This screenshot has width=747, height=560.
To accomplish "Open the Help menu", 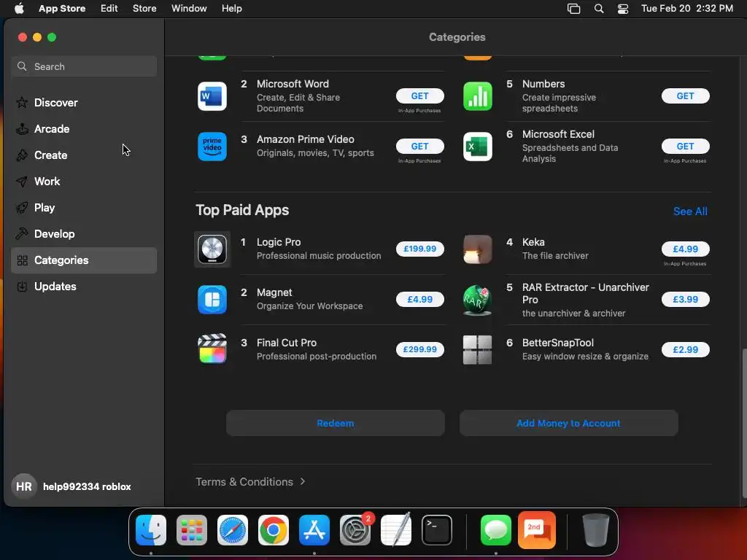I will coord(231,9).
